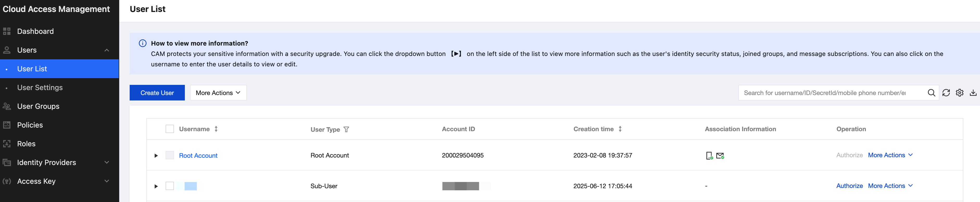The image size is (980, 202).
Task: Expand the Root Account row details
Action: pyautogui.click(x=156, y=156)
